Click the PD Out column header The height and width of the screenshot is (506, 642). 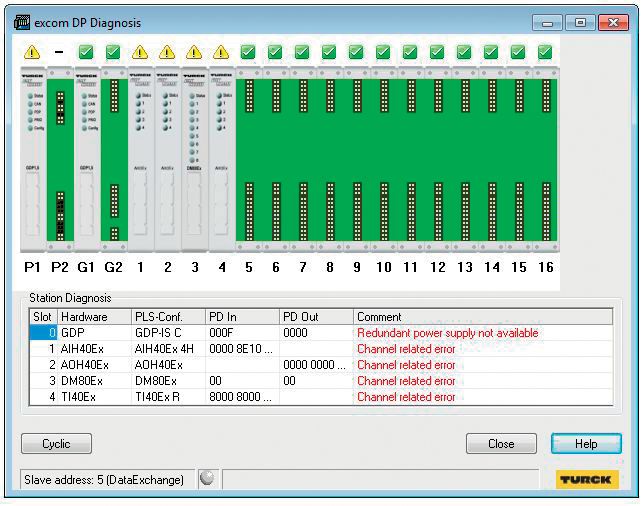(x=316, y=317)
